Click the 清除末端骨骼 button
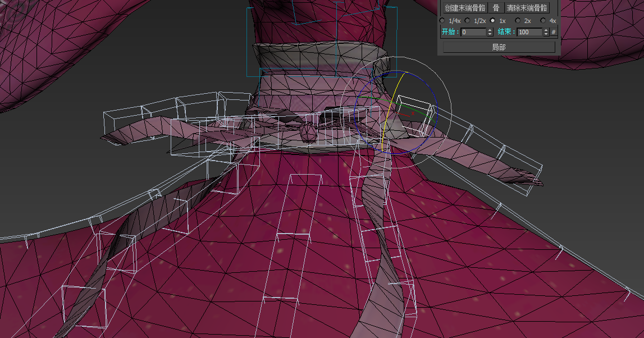 coord(526,8)
